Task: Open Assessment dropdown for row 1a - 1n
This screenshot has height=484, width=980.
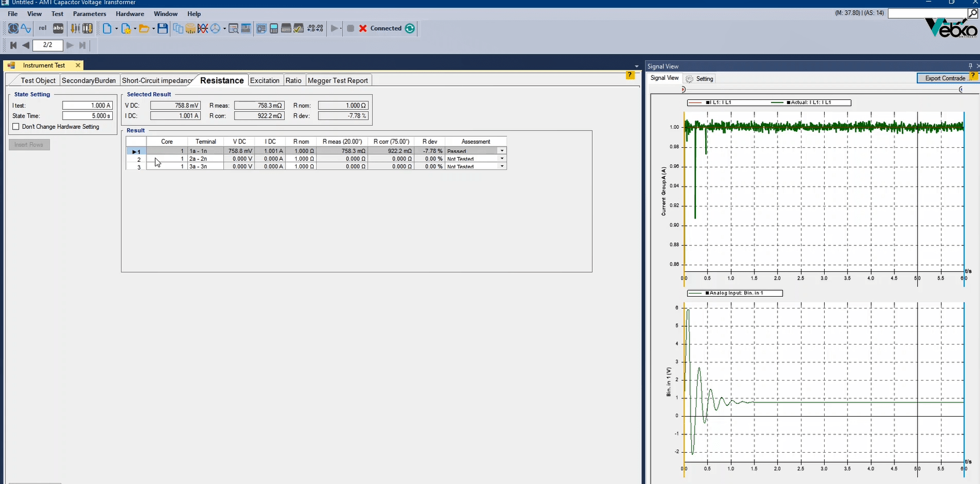Action: tap(502, 151)
